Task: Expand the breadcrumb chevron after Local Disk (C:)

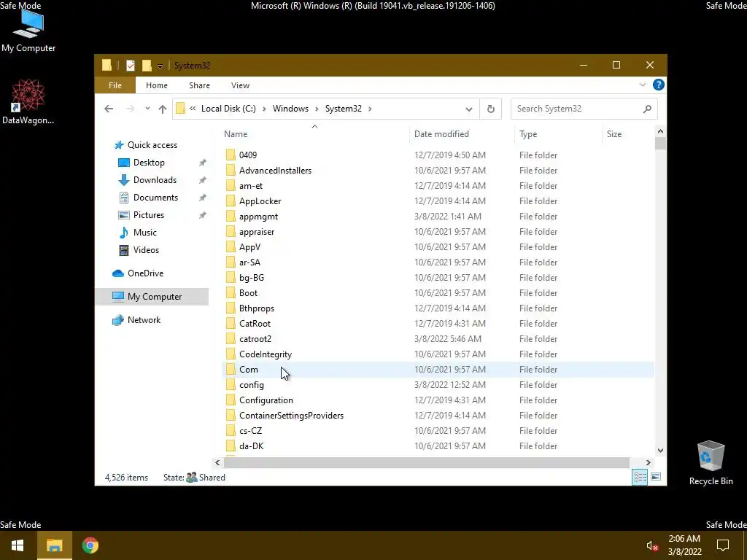Action: (x=264, y=109)
